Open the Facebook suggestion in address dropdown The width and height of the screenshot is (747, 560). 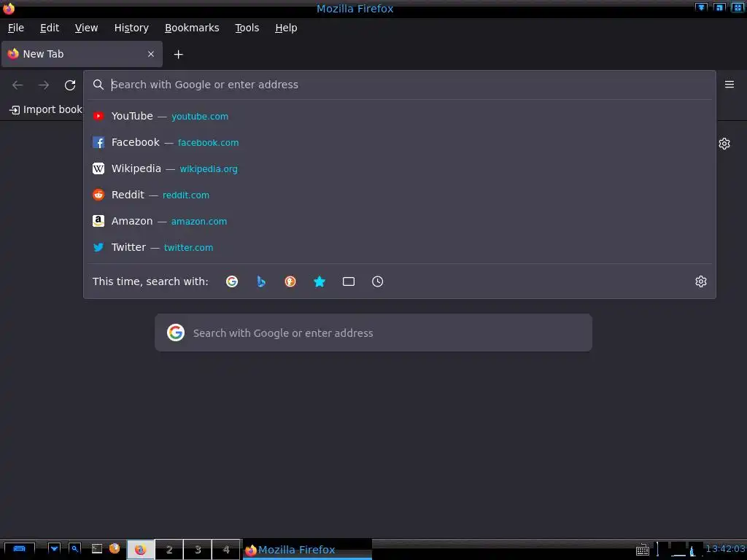[x=399, y=142]
